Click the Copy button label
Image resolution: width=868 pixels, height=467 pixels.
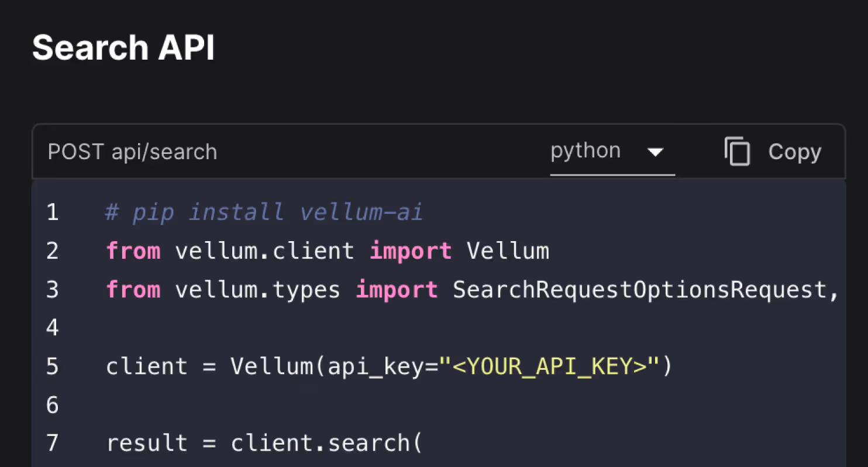pos(795,152)
